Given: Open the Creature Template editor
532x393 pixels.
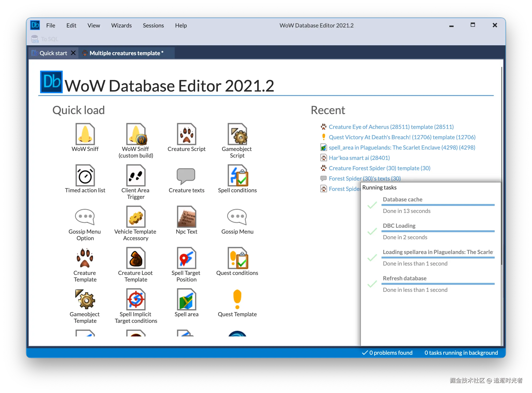Looking at the screenshot, I should 85,265.
